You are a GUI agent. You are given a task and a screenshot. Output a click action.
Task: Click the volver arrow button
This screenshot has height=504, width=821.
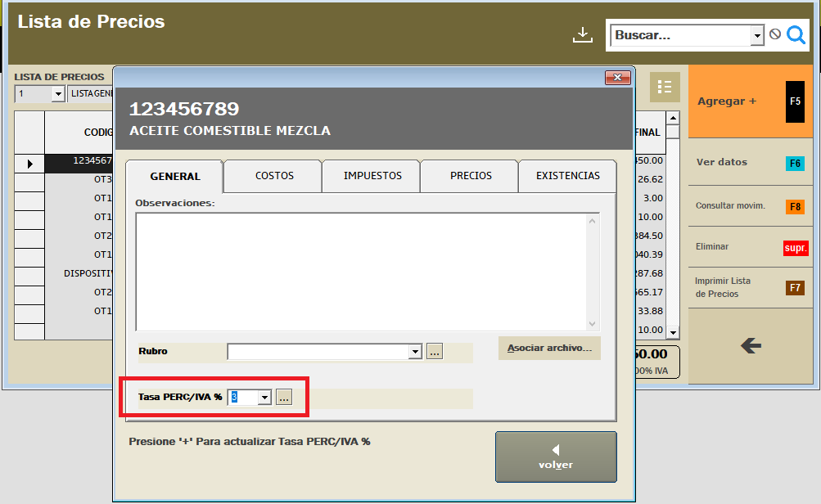[x=556, y=457]
